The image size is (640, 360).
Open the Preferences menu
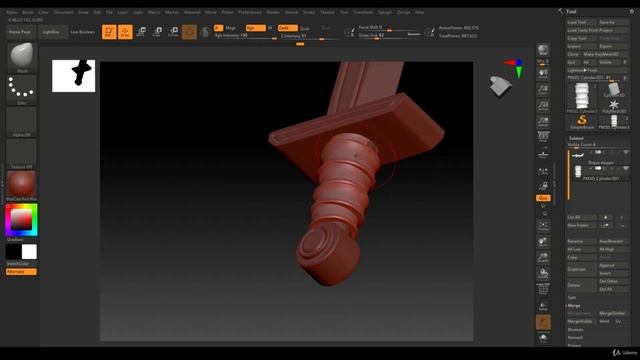[250, 12]
